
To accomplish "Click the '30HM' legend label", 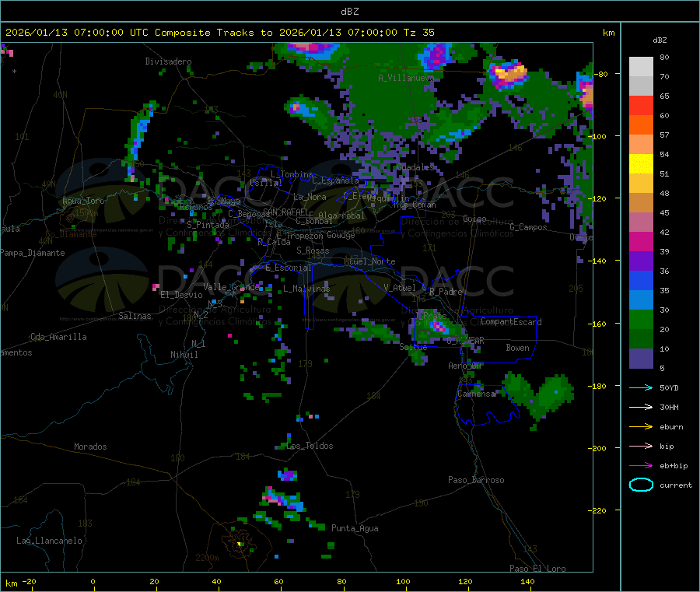I will pyautogui.click(x=669, y=407).
